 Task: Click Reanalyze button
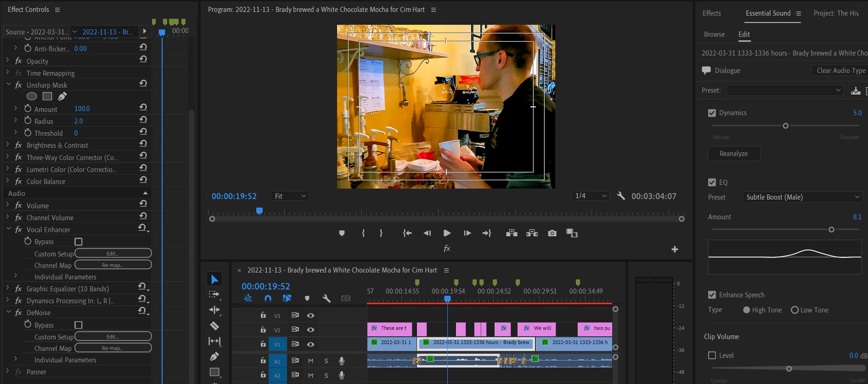tap(734, 154)
